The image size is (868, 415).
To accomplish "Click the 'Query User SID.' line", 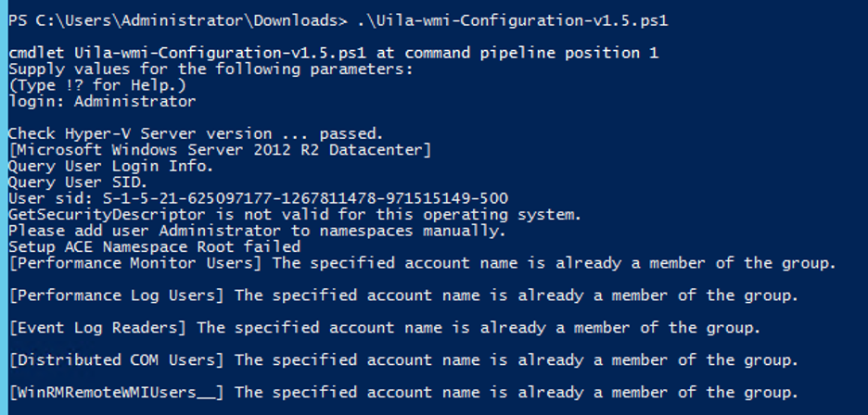I will [x=78, y=182].
